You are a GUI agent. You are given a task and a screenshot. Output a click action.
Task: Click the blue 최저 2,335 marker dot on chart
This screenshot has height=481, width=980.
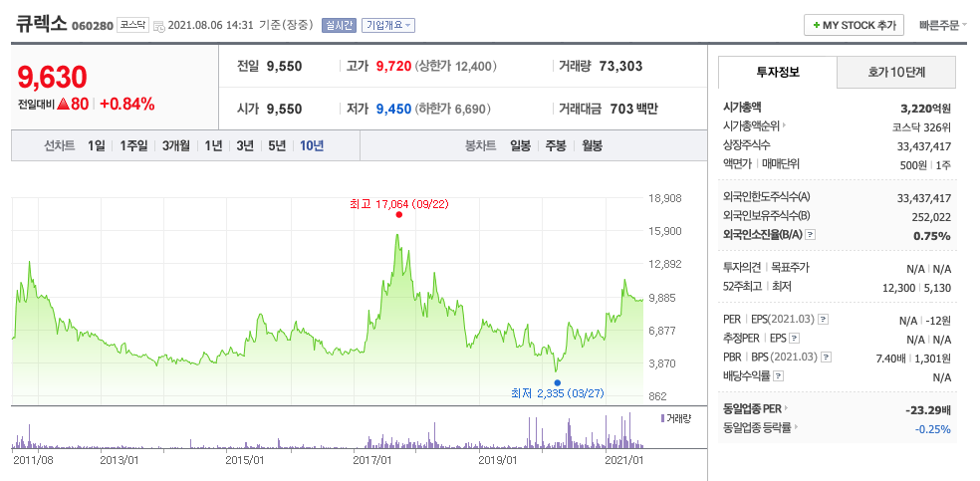click(557, 383)
